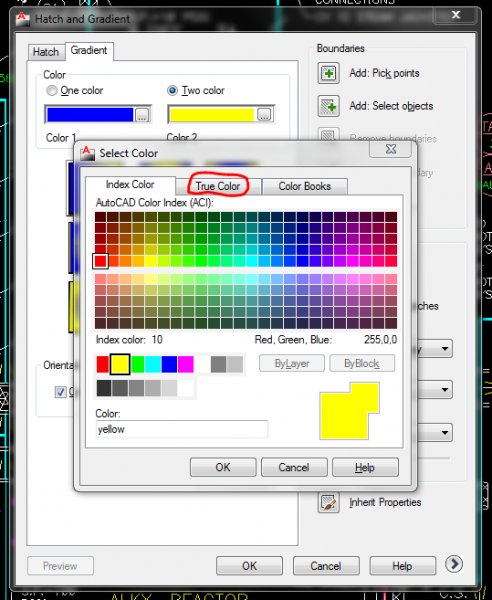The image size is (492, 600).
Task: Select the Two color radio button
Action: click(x=173, y=91)
